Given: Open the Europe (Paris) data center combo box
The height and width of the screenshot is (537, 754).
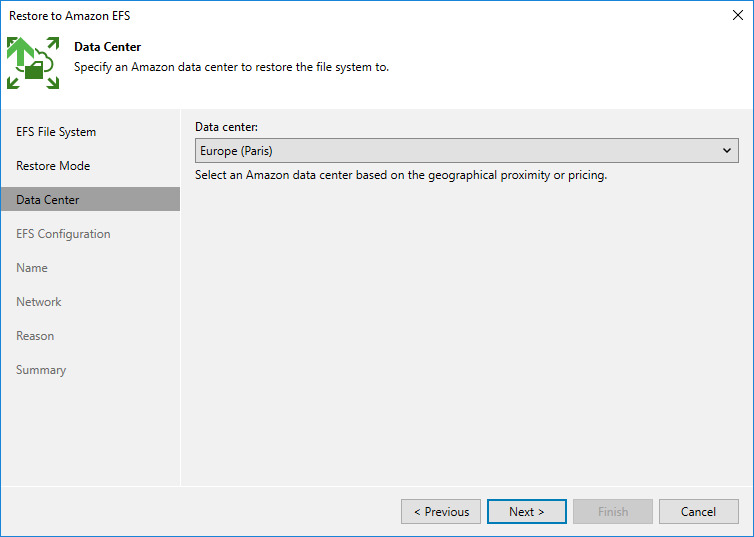Looking at the screenshot, I should [x=460, y=151].
